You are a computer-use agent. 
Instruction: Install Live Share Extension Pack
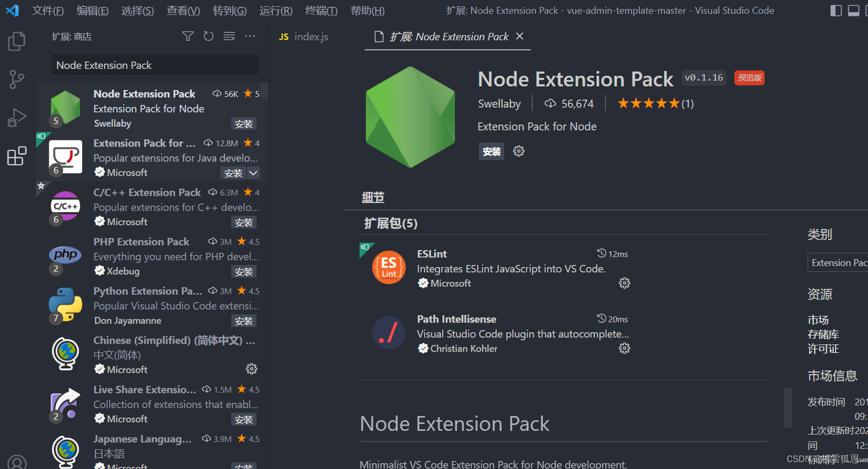tap(244, 419)
